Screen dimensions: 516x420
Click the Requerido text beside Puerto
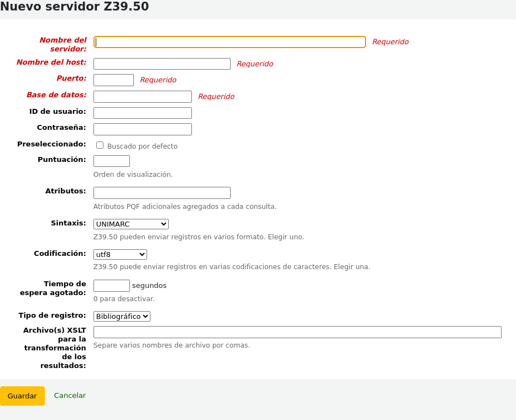[x=158, y=80]
